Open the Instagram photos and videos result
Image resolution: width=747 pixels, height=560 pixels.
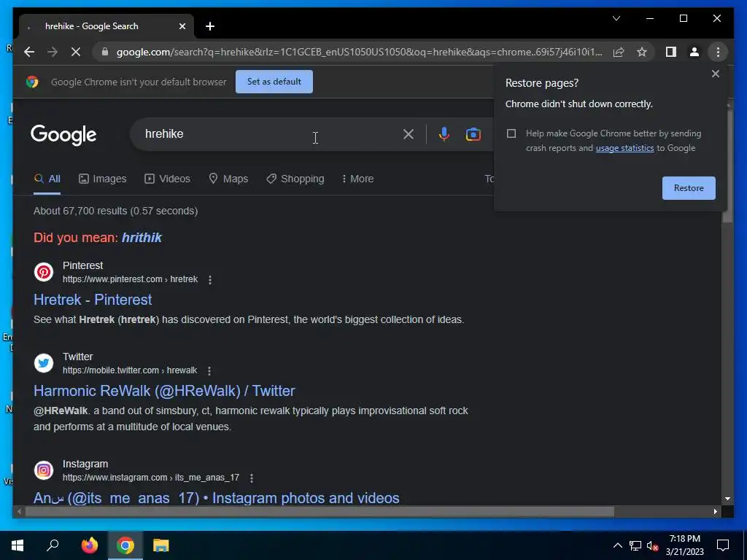coord(216,498)
